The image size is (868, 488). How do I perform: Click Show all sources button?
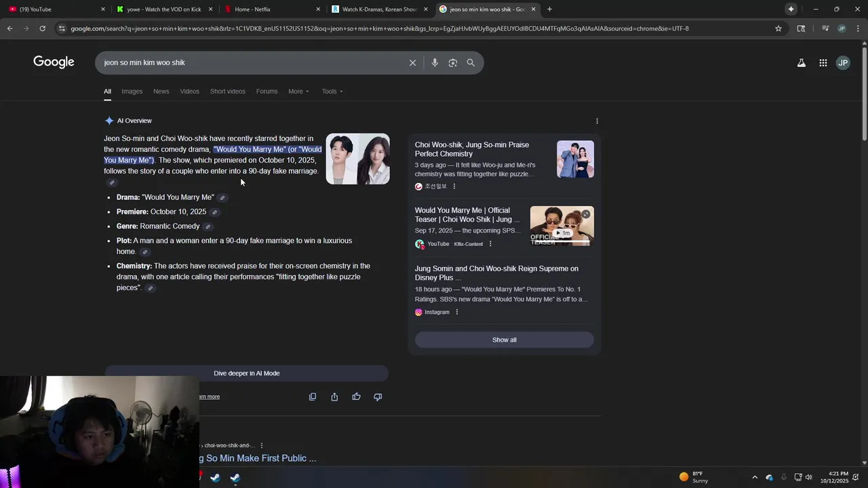point(504,340)
